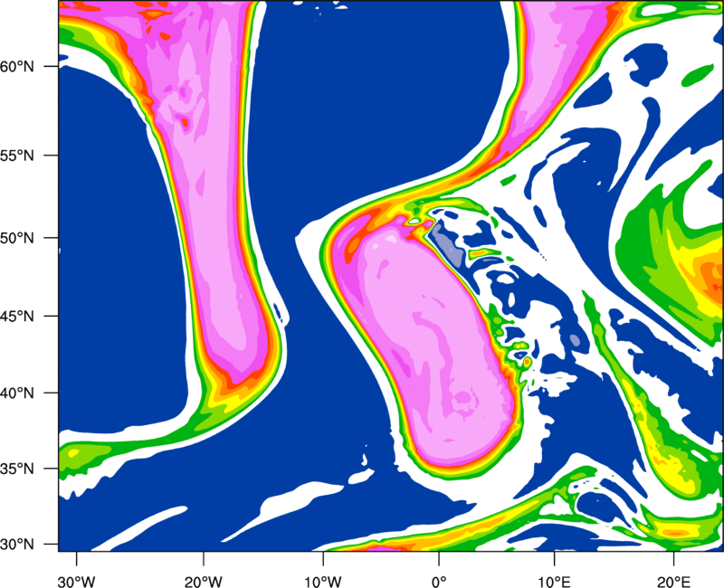The width and height of the screenshot is (724, 588).
Task: Click the 20°E longitude label
Action: coord(673,582)
